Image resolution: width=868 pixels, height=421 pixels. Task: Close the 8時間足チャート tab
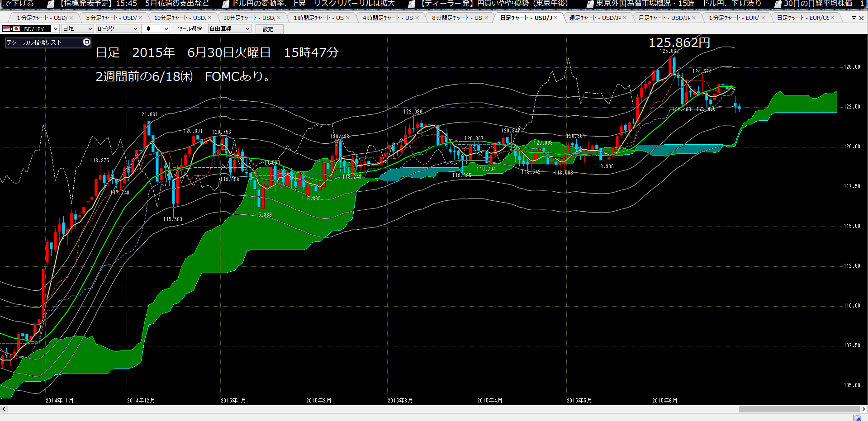tap(486, 18)
